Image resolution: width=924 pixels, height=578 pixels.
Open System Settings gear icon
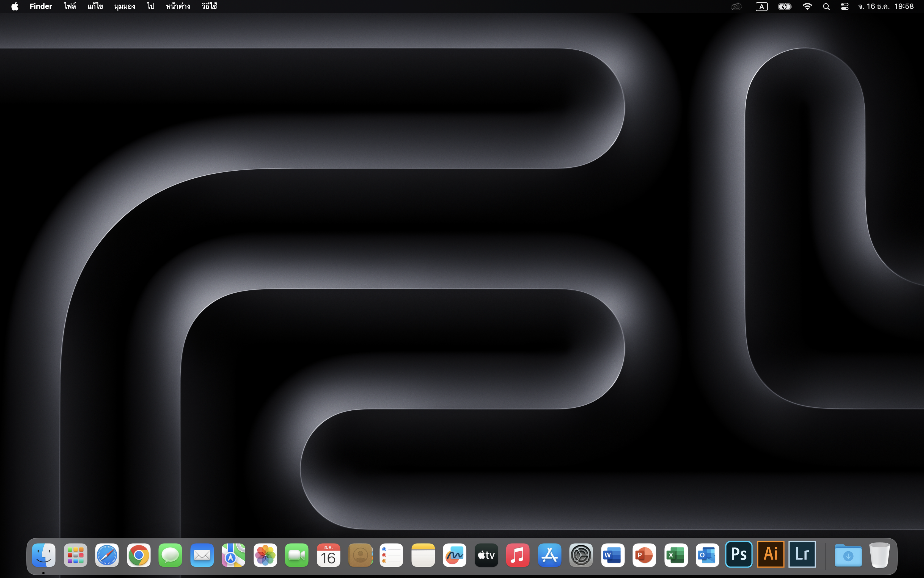581,555
